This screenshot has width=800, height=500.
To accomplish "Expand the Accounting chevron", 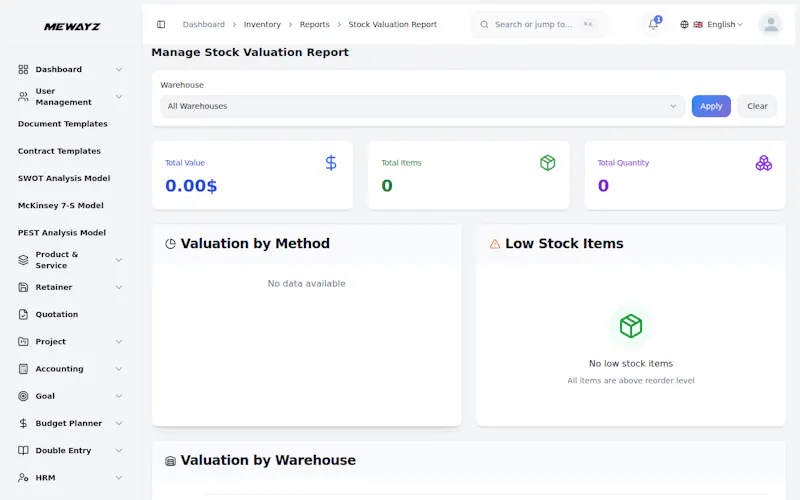I will tap(118, 369).
